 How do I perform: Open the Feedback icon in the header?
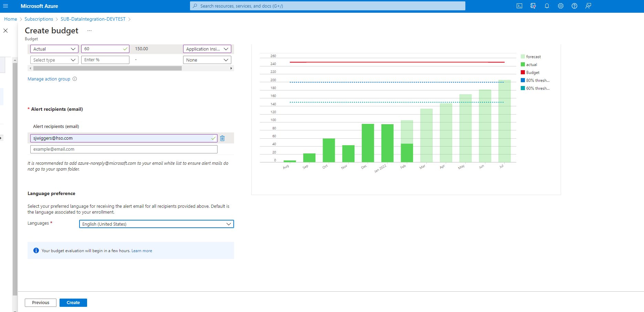[588, 6]
